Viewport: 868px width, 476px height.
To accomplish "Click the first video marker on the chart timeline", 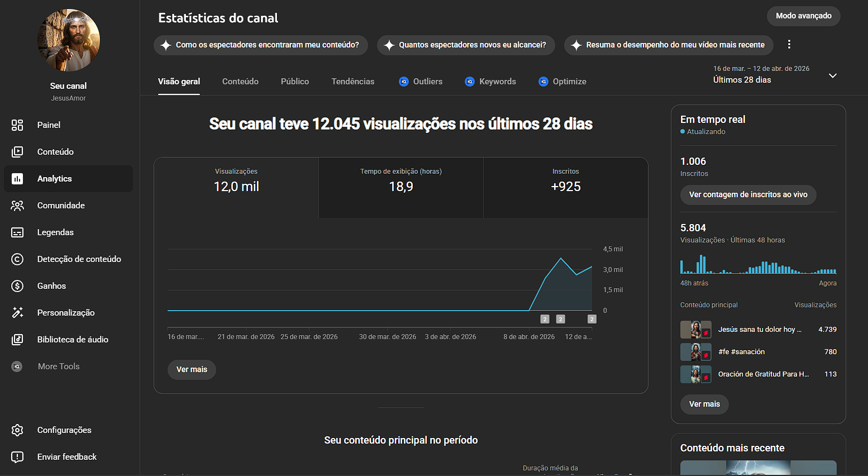I will pos(545,319).
